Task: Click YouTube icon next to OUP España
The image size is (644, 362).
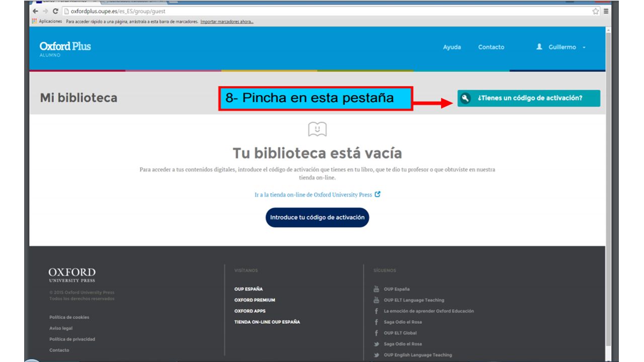Action: (376, 289)
